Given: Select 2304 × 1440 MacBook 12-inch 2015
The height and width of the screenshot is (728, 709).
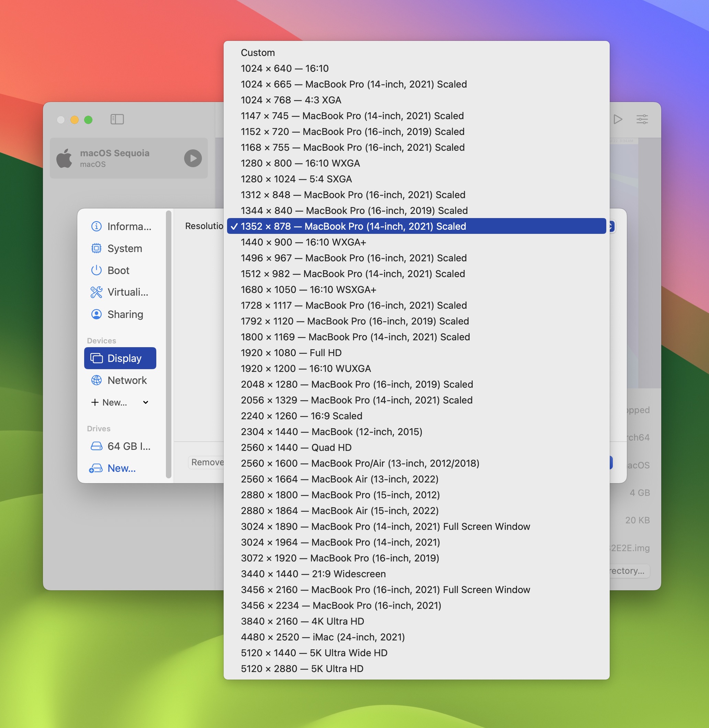Looking at the screenshot, I should click(x=416, y=432).
